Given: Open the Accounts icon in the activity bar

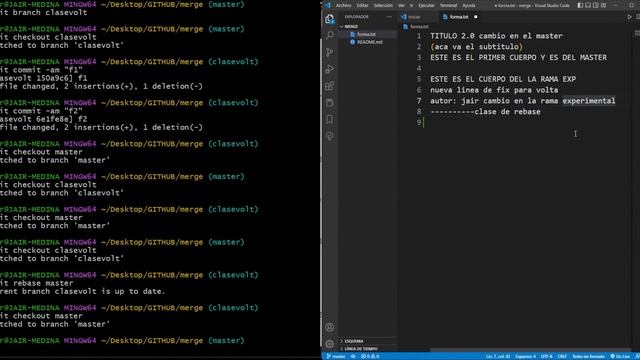Looking at the screenshot, I should click(330, 327).
